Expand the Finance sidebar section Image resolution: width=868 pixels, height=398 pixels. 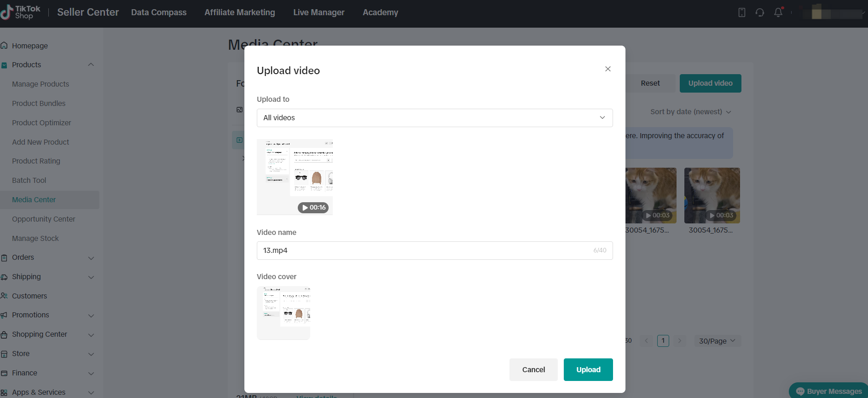(91, 374)
